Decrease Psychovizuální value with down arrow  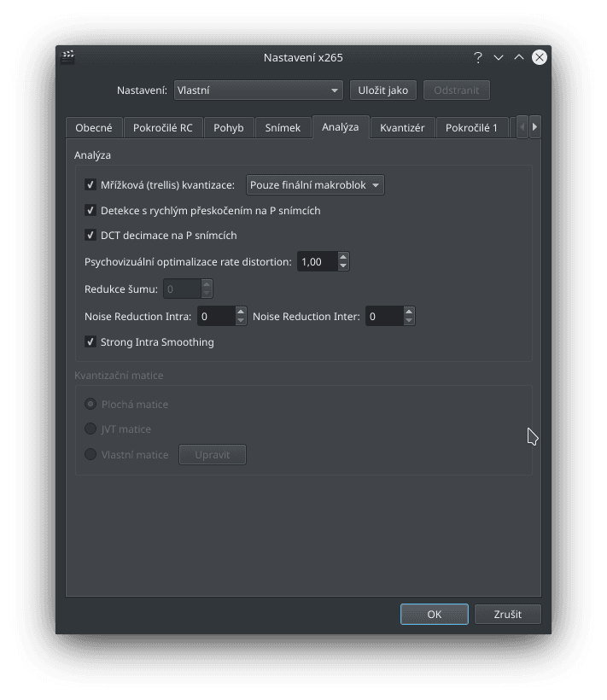click(x=342, y=265)
